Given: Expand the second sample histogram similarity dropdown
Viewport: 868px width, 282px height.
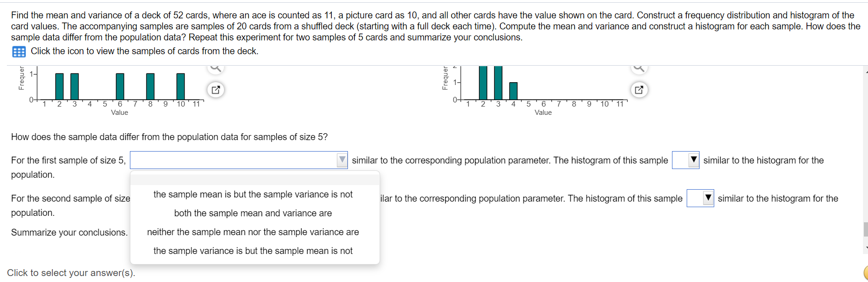Looking at the screenshot, I should click(x=700, y=198).
